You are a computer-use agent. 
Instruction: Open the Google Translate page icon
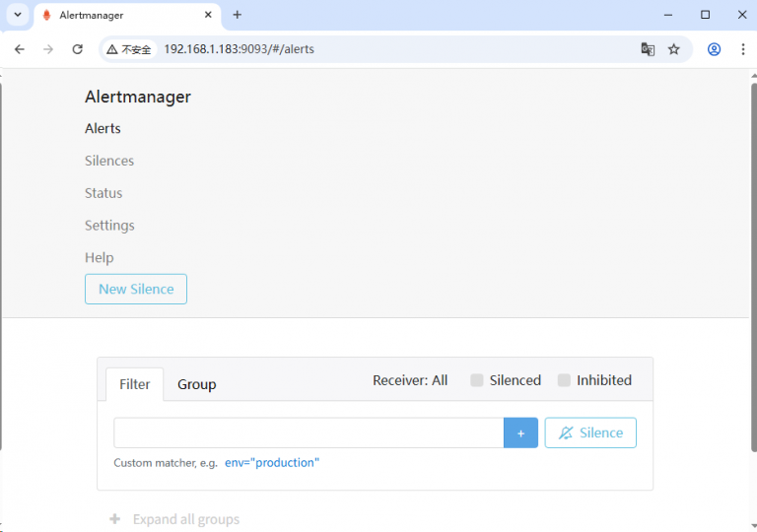(648, 49)
